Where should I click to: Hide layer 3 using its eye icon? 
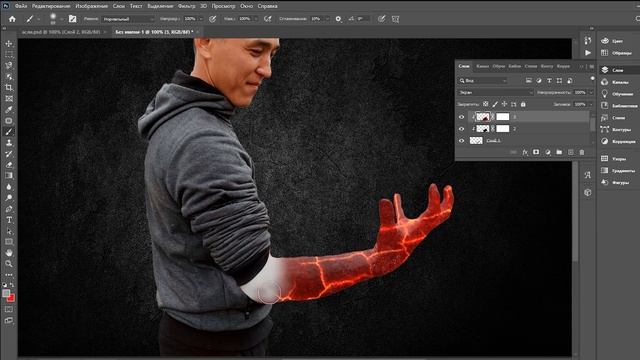tap(462, 117)
